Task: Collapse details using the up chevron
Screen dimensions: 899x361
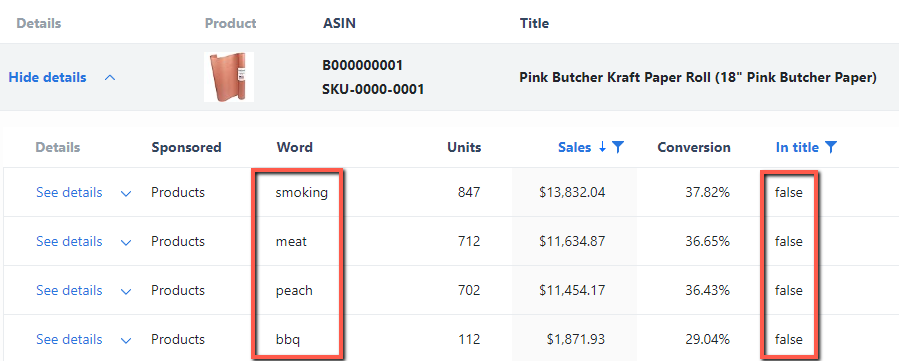Action: [x=110, y=77]
